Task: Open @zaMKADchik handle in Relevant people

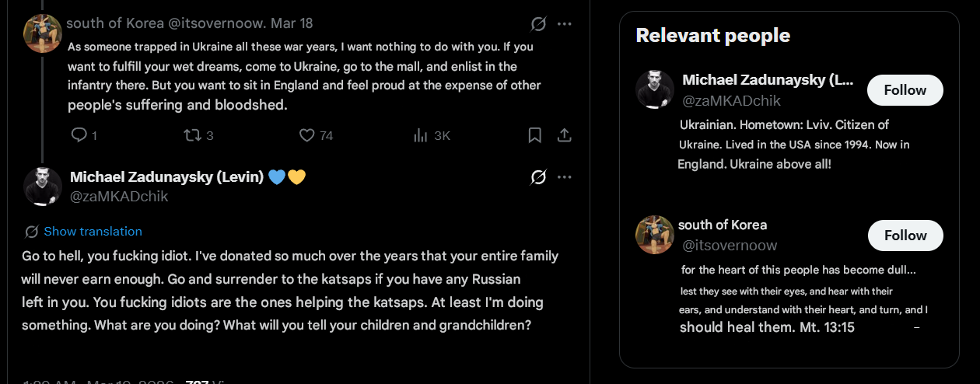Action: pos(731,101)
